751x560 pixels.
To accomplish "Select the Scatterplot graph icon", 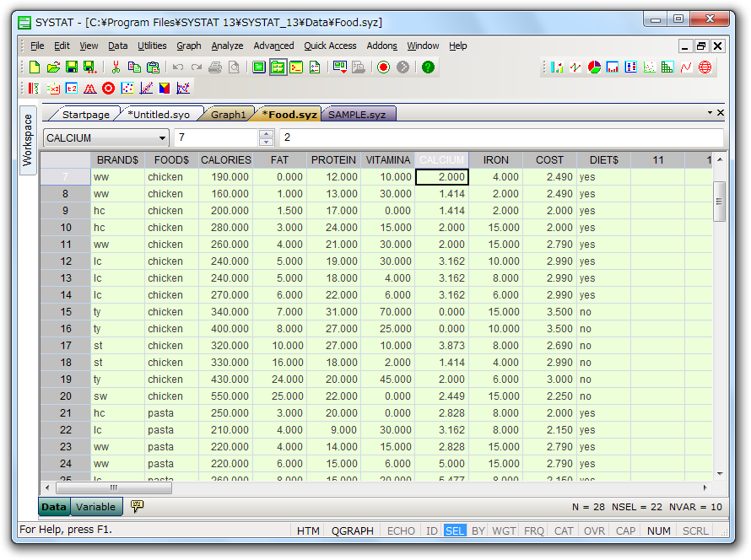I will 650,67.
